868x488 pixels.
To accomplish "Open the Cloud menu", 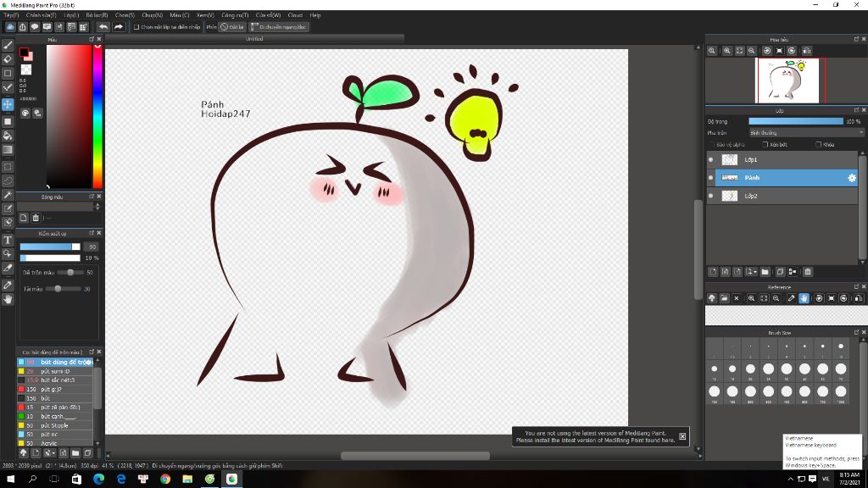I will point(295,15).
